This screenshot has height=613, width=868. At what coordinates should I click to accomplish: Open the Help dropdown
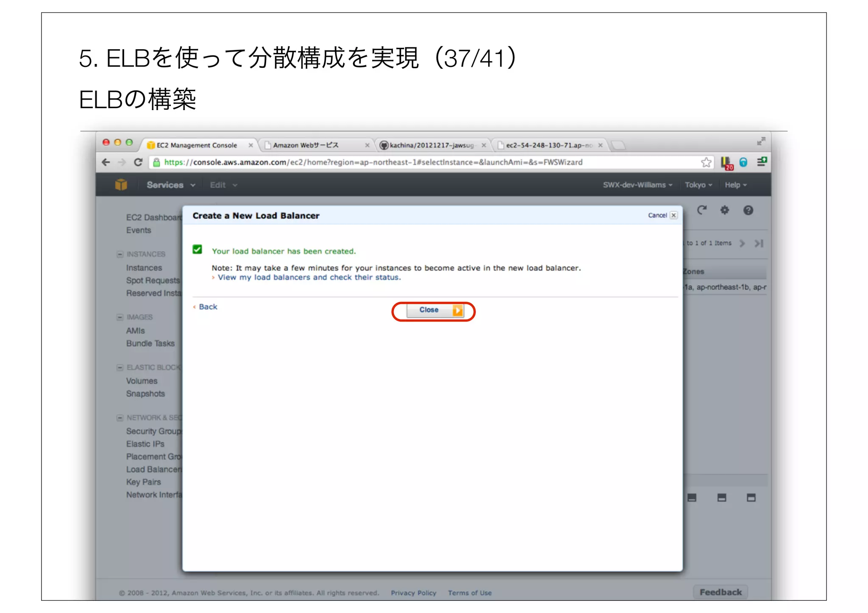coord(735,185)
